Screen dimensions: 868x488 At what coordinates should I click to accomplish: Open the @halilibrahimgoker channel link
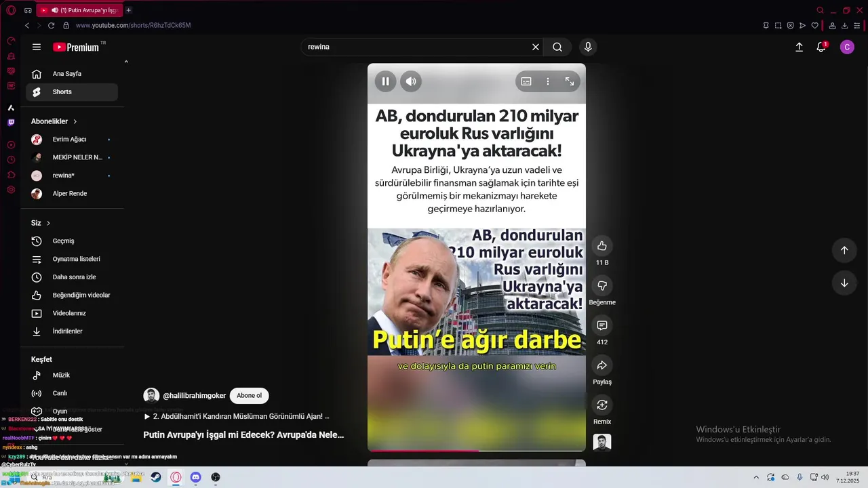click(x=194, y=396)
